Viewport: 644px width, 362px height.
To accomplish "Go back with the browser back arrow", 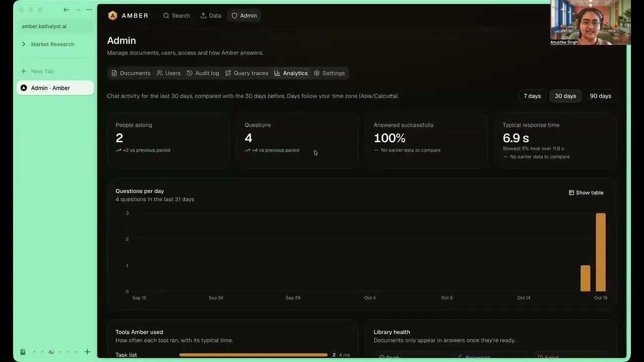I will tap(66, 10).
